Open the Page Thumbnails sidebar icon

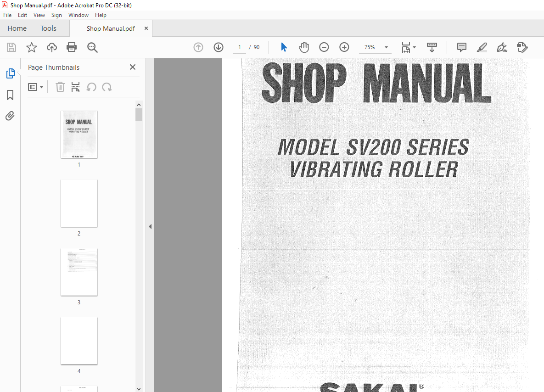tap(11, 73)
